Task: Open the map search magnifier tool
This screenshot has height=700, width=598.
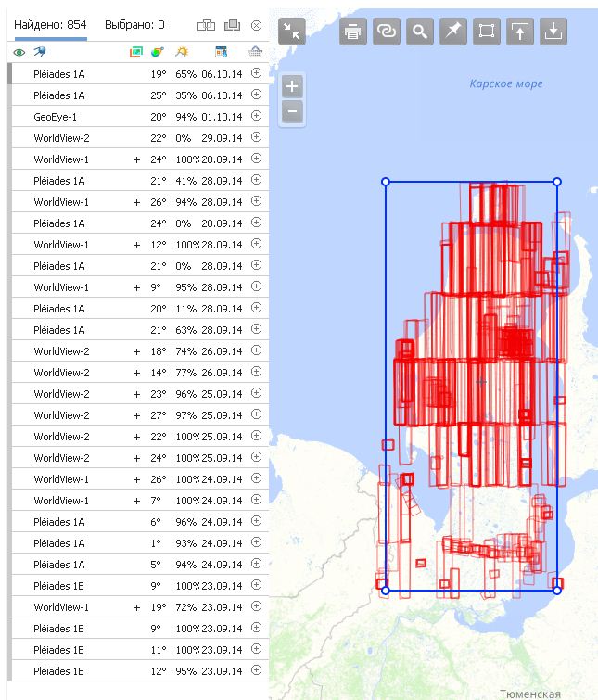Action: pos(420,32)
